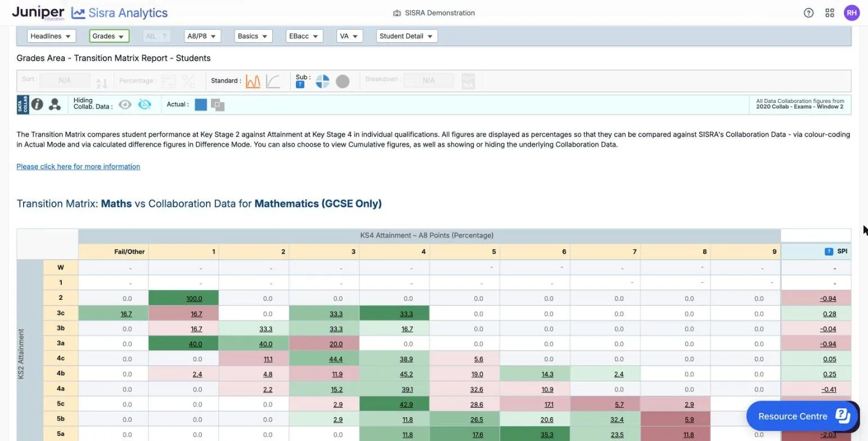Open the Headlines dropdown menu
Screen dimensions: 868x441
click(51, 36)
